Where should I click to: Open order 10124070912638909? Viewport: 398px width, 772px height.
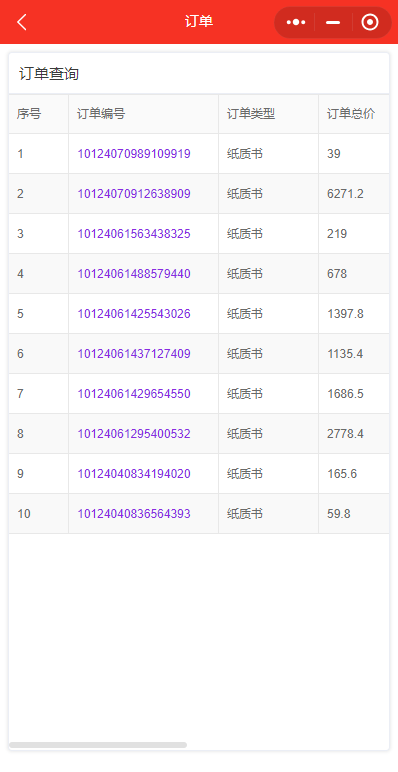134,194
